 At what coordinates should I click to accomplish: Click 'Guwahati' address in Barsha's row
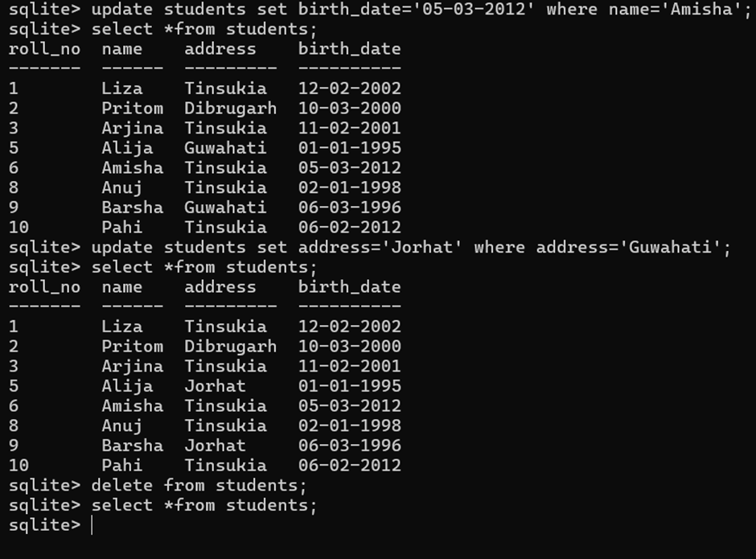point(225,208)
